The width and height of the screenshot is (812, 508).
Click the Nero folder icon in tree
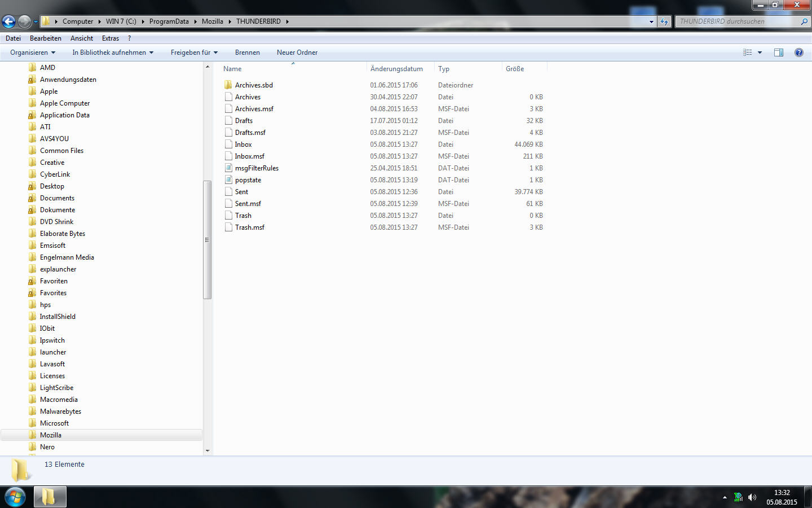pyautogui.click(x=32, y=447)
